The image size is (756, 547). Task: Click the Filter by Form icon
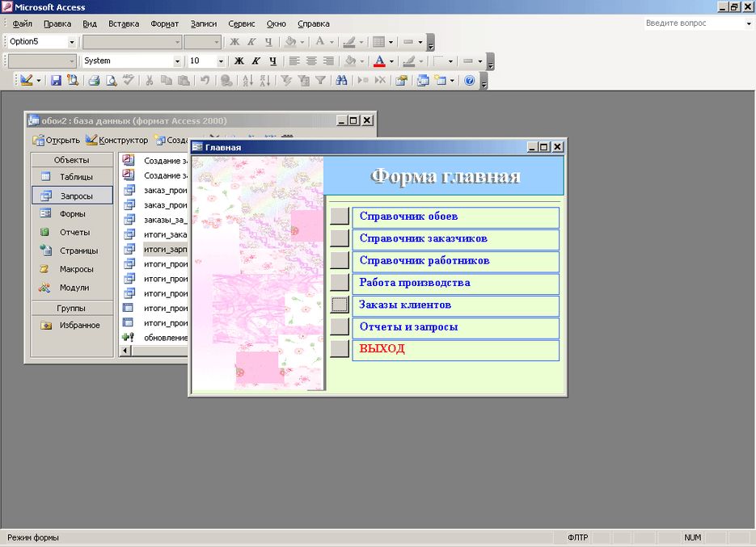pyautogui.click(x=304, y=81)
